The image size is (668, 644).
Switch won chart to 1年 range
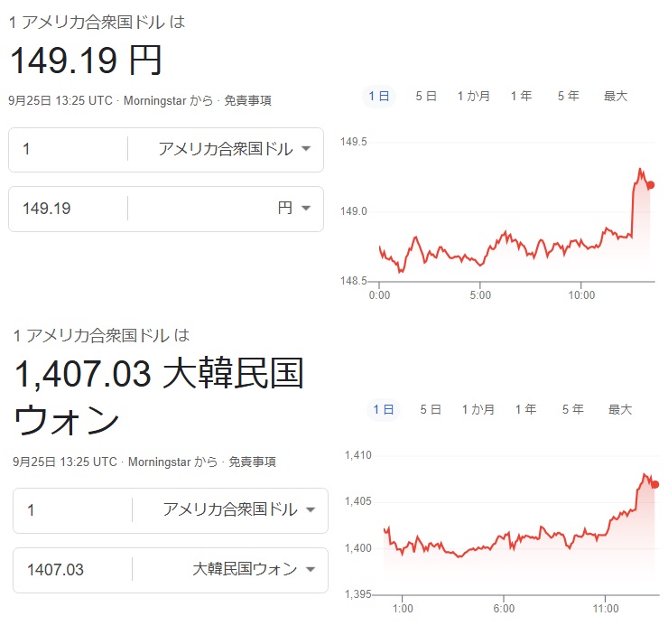pos(525,409)
